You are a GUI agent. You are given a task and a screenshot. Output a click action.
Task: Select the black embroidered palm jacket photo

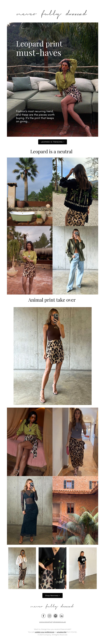(75, 191)
